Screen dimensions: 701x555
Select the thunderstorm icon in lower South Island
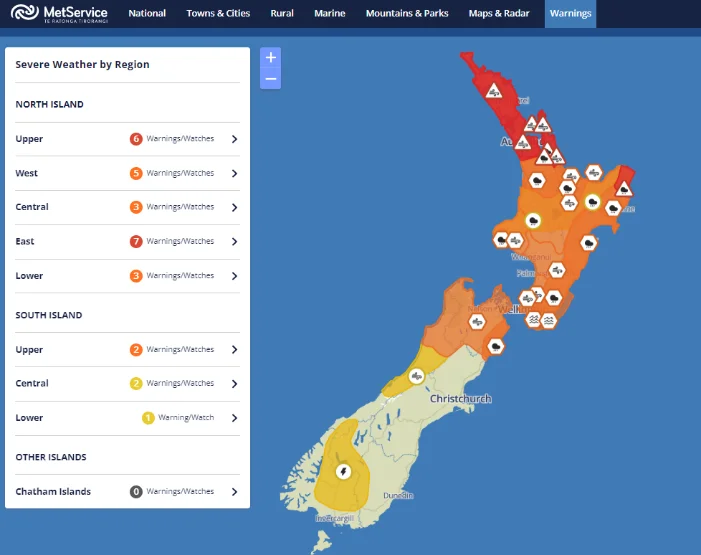[343, 471]
